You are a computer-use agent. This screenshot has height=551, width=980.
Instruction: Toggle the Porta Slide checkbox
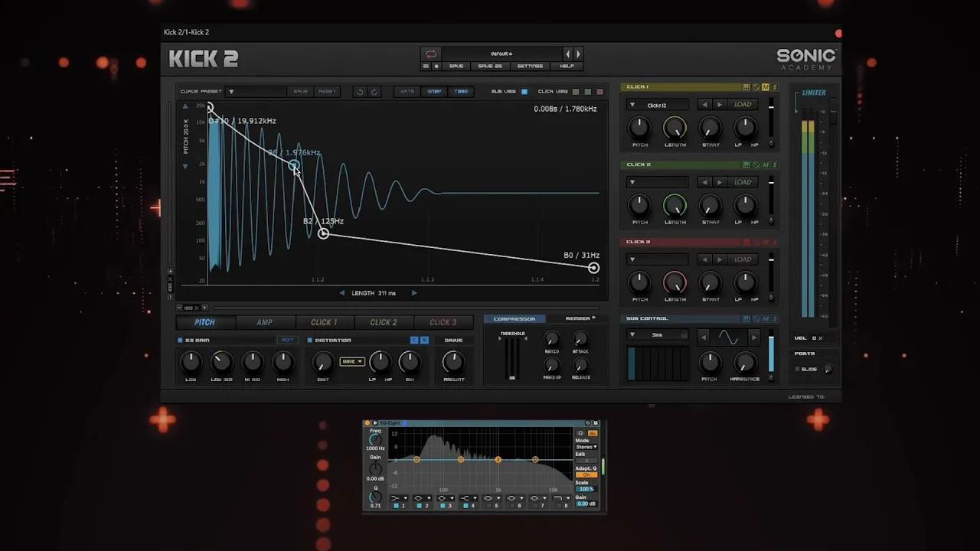797,369
